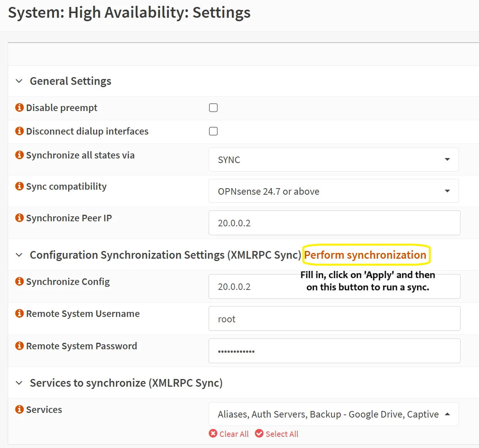Image resolution: width=479 pixels, height=448 pixels.
Task: Click the Remote System Password label
Action: [81, 346]
